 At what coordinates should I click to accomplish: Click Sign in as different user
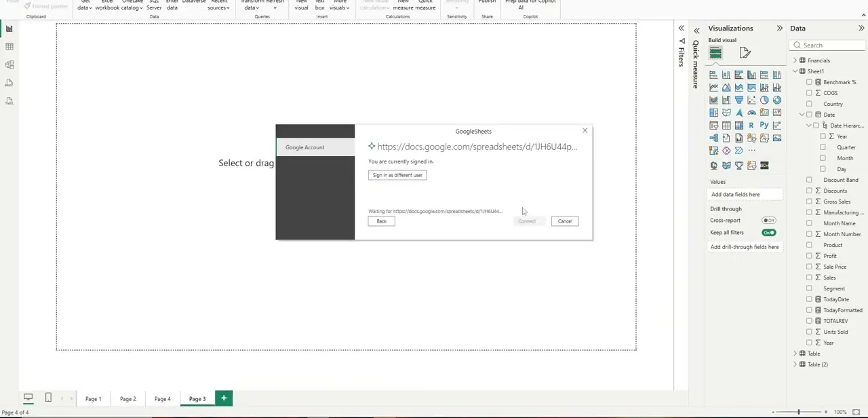(397, 175)
